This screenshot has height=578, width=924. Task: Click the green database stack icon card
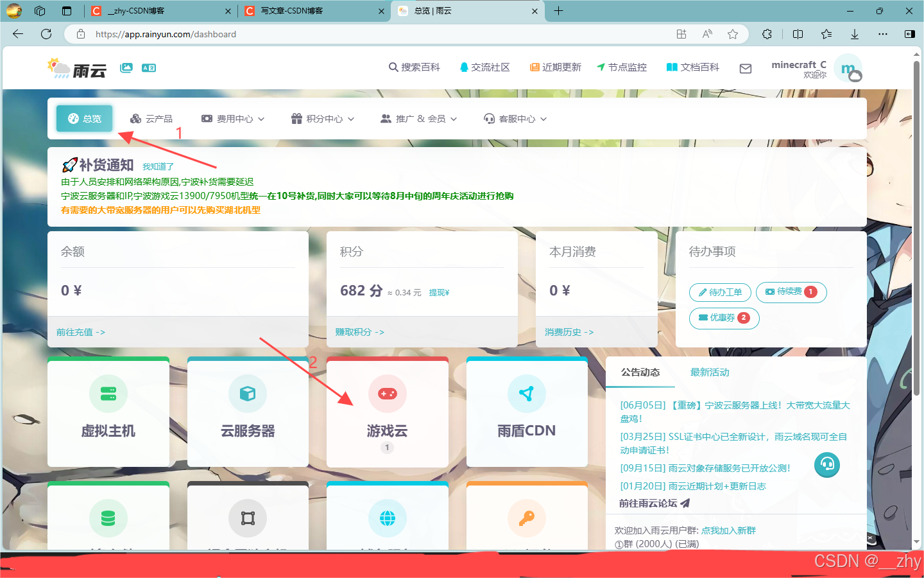[x=108, y=516]
